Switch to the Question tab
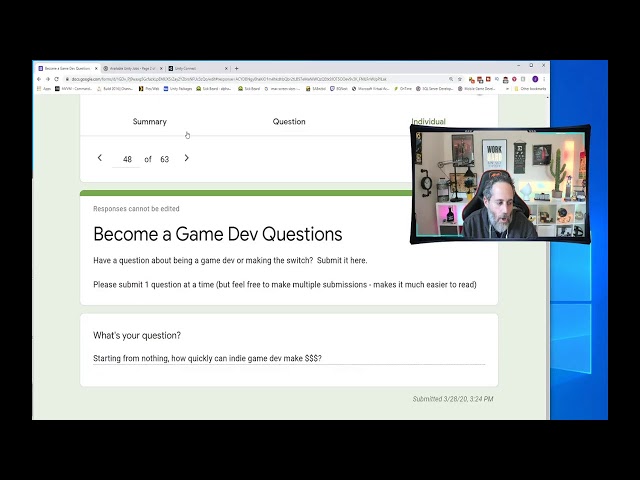 [x=289, y=122]
